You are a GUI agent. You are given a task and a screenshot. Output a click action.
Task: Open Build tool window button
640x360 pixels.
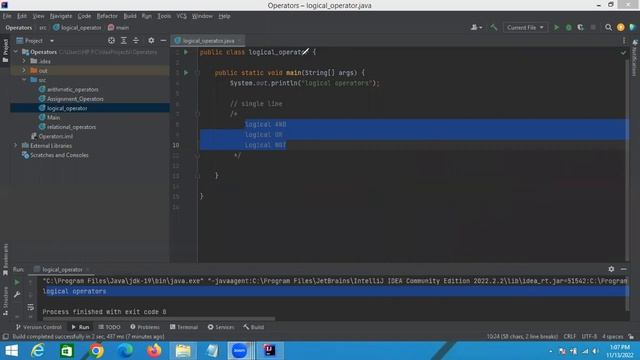click(253, 327)
